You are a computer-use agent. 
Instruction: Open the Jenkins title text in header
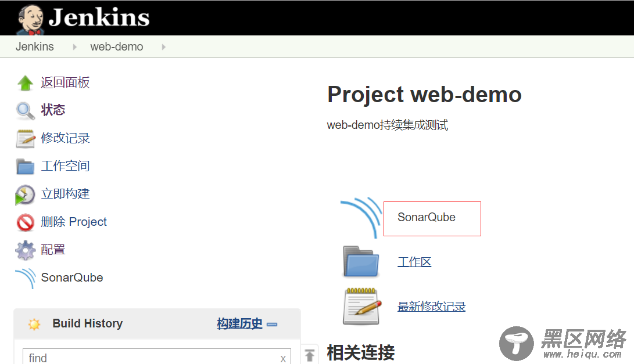(99, 18)
